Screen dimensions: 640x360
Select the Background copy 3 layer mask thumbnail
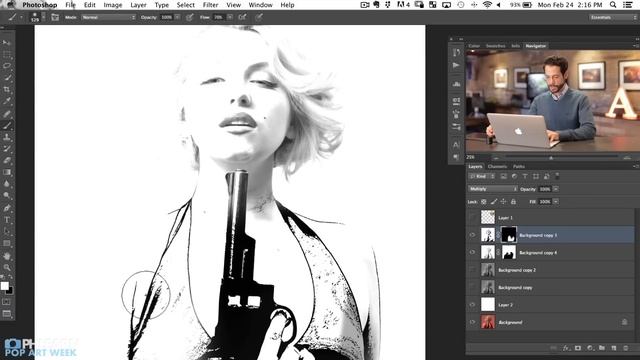[x=509, y=235]
